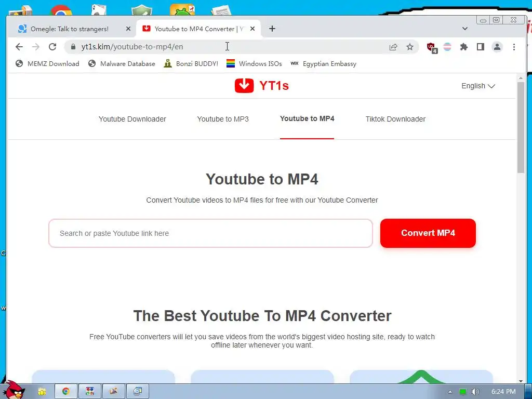Go to Youtube to MP3 nav item
This screenshot has width=532, height=399.
(x=223, y=119)
